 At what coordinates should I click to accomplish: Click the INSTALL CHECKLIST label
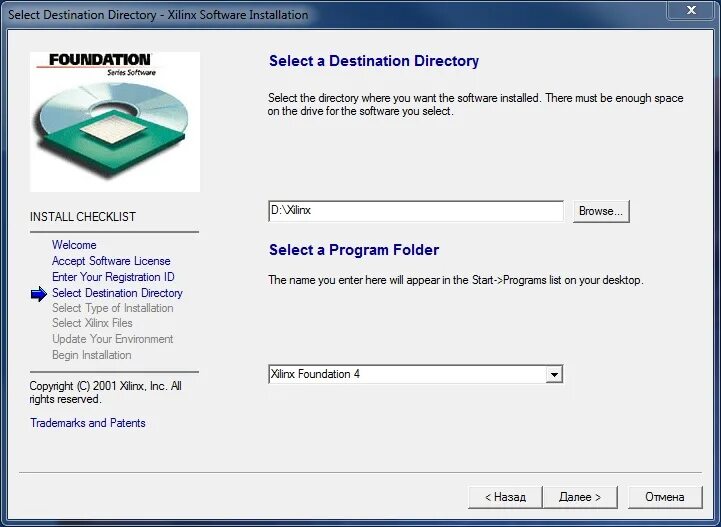(x=83, y=217)
